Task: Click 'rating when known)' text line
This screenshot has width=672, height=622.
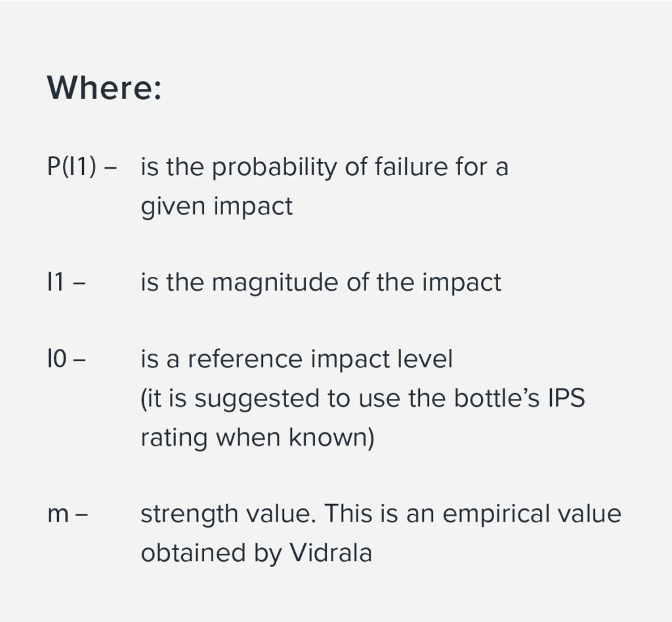Action: 257,438
